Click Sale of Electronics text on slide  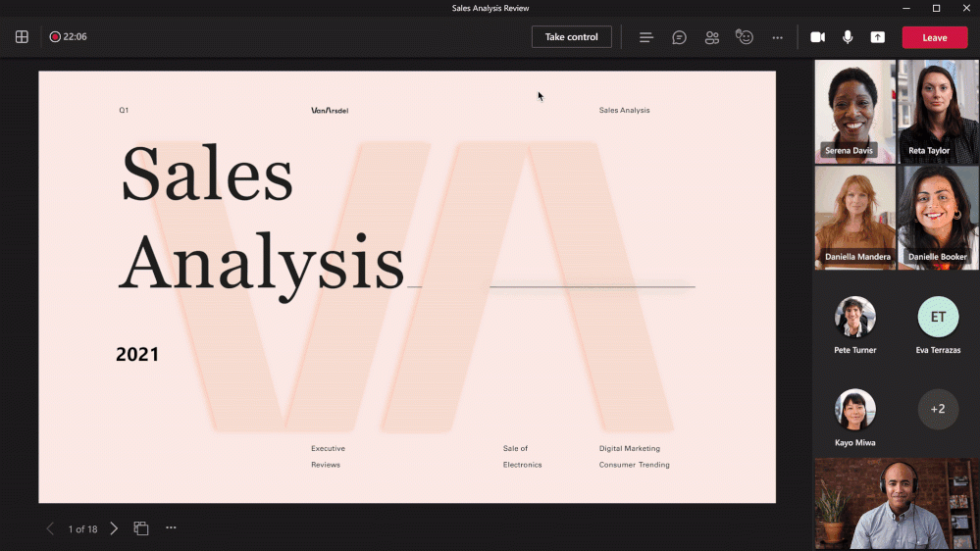pos(523,457)
